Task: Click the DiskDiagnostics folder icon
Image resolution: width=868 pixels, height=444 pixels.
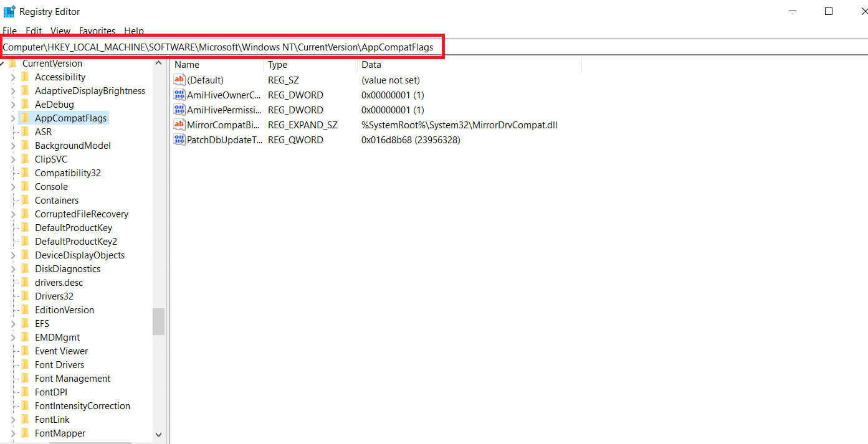Action: point(25,268)
